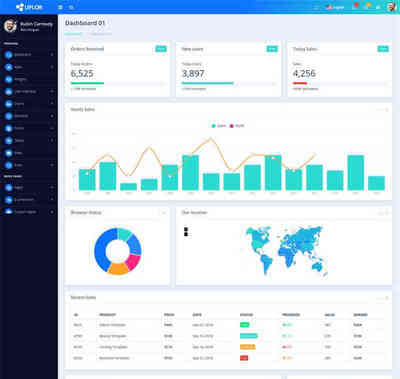
Task: Click the red status badge in sales table
Action: tap(244, 358)
